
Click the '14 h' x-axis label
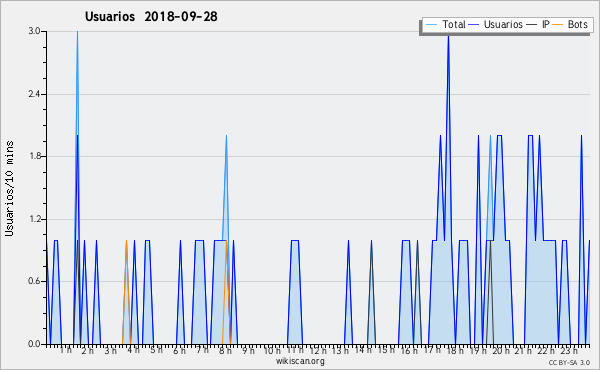pos(364,350)
